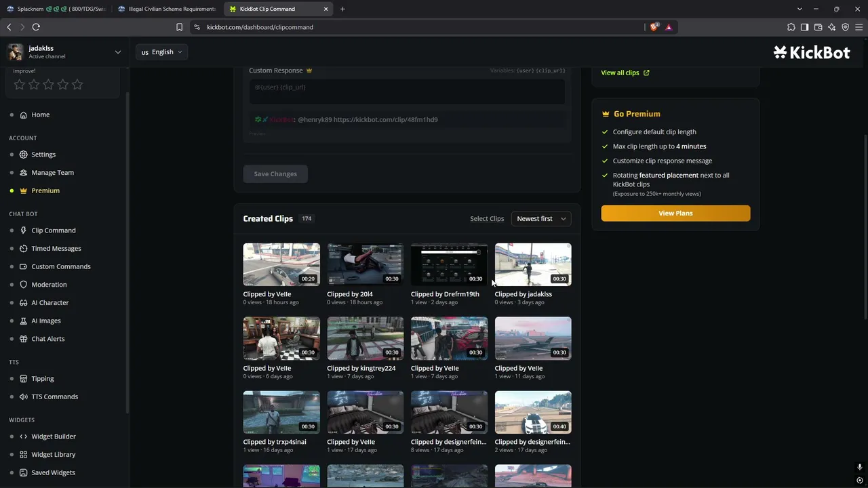868x488 pixels.
Task: Open the English language dropdown
Action: tap(162, 52)
